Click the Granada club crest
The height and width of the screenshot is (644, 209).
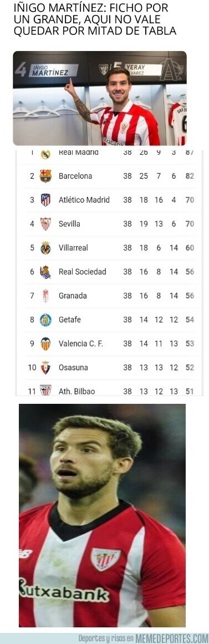(45, 296)
